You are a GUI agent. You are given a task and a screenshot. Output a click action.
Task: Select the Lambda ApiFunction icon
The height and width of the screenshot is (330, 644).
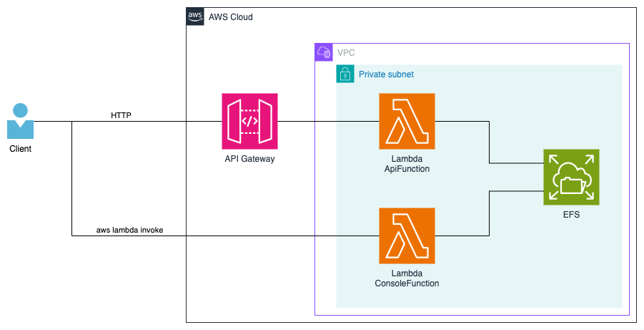click(x=407, y=122)
